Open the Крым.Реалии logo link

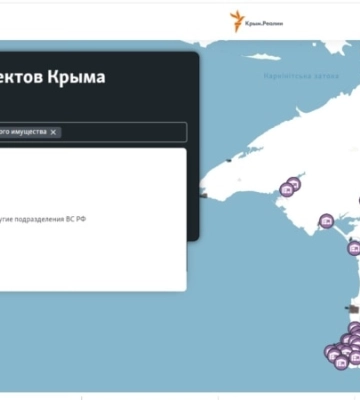256,22
